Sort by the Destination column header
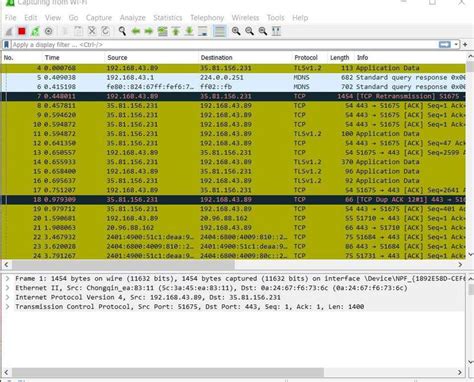 (245, 58)
